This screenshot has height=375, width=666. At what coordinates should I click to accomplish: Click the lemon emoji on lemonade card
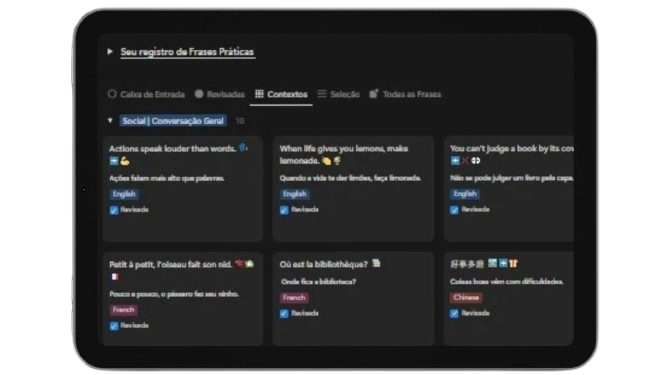tap(326, 161)
